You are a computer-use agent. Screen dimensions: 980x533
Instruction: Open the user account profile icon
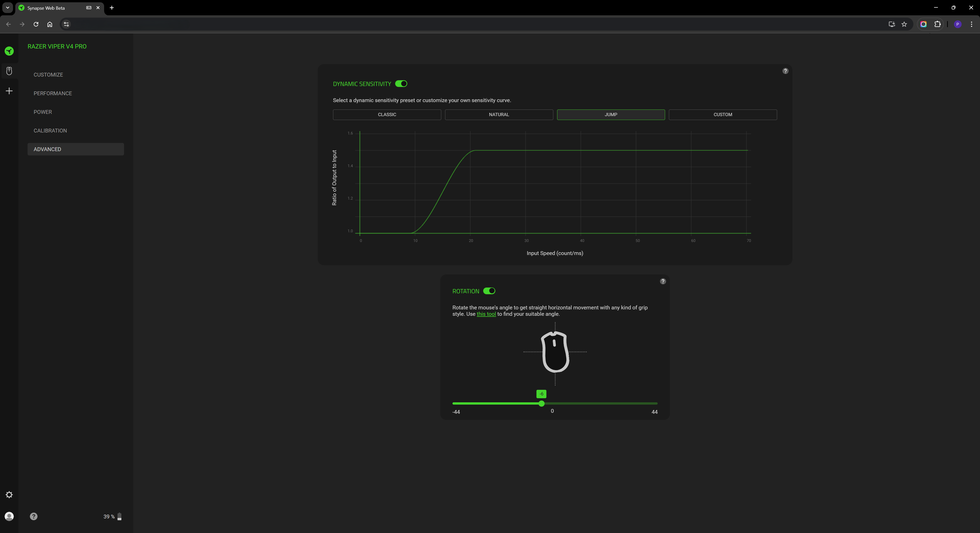9,516
